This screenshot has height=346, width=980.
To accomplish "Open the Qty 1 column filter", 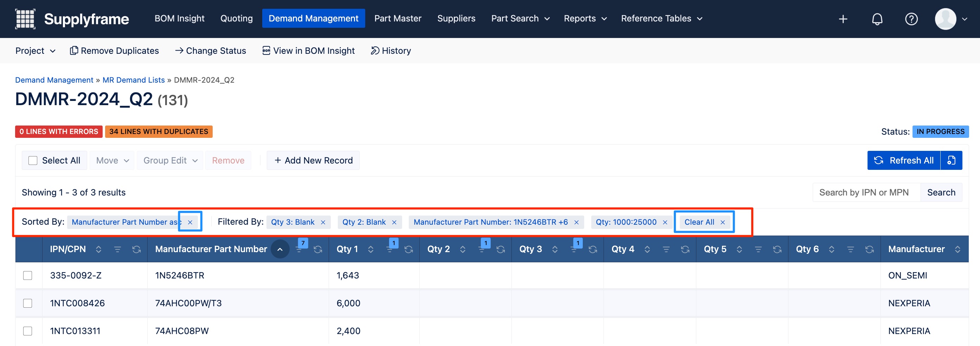I will pyautogui.click(x=389, y=249).
